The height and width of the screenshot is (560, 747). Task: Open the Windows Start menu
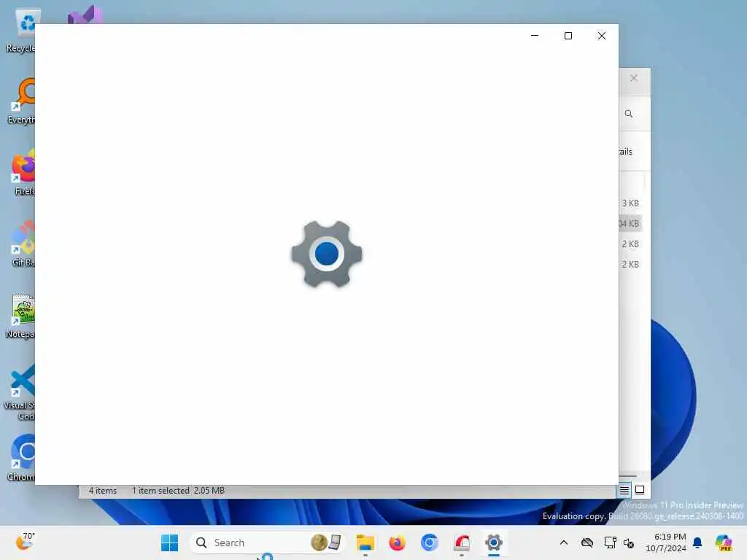click(169, 542)
